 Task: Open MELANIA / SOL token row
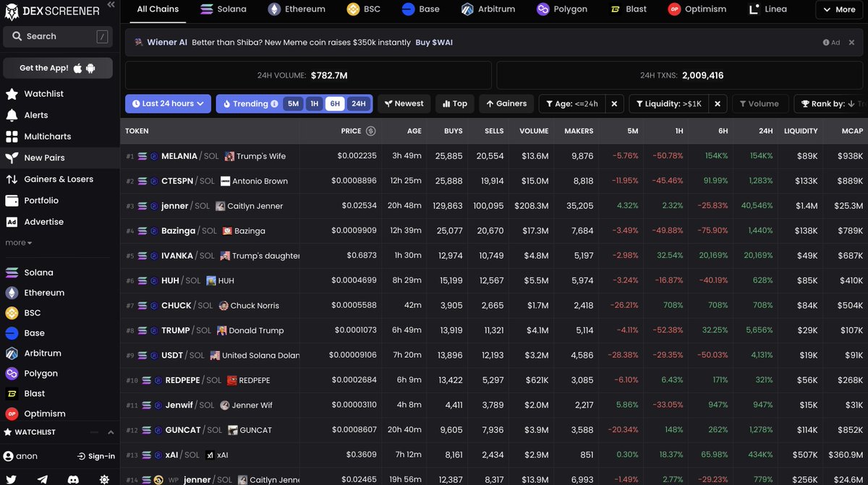(x=494, y=156)
